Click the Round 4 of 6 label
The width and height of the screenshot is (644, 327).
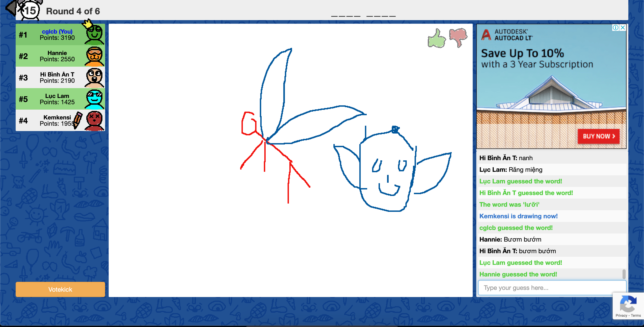click(x=73, y=11)
